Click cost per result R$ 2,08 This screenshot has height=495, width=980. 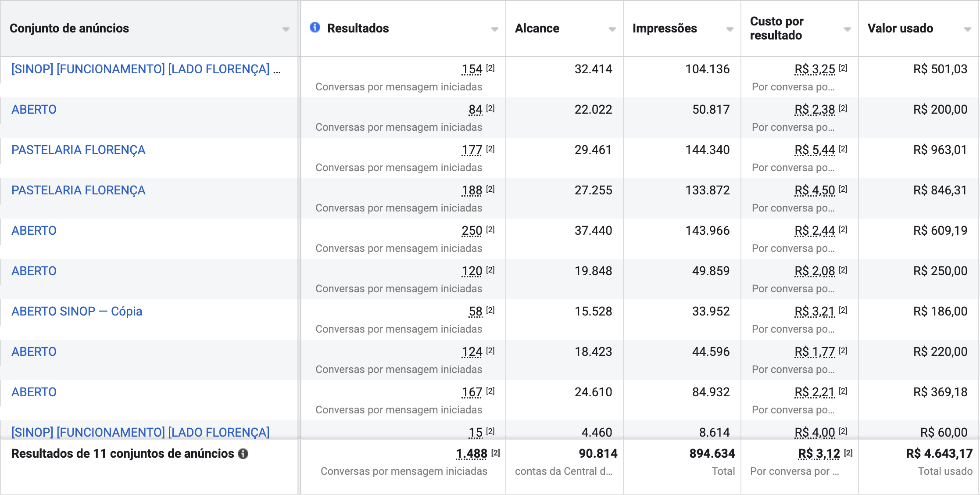pos(815,271)
